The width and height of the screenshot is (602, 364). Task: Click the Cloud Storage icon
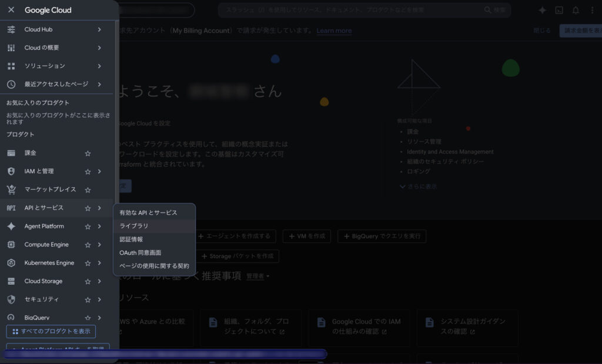point(11,281)
